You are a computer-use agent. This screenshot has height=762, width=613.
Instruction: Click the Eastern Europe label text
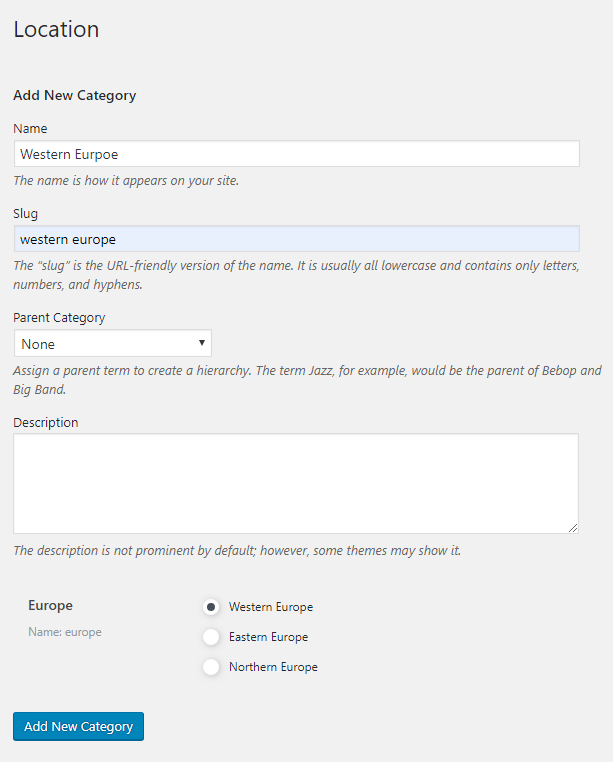point(268,637)
